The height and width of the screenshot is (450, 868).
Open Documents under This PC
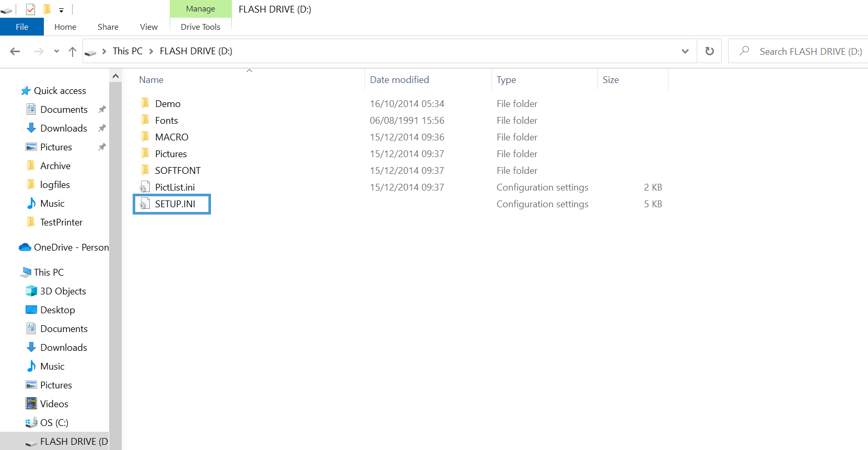pyautogui.click(x=64, y=329)
